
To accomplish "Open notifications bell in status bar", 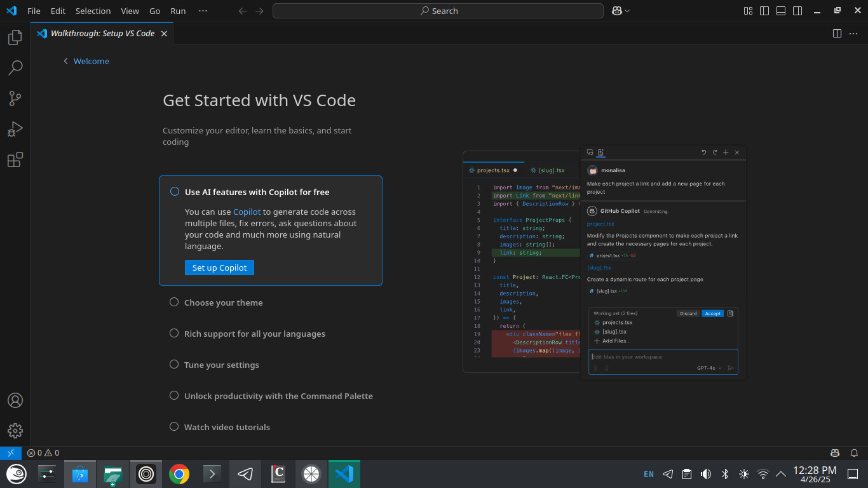I will coord(855,453).
